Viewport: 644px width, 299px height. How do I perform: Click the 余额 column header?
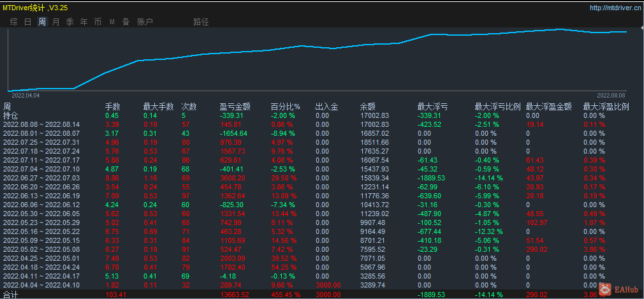click(367, 107)
